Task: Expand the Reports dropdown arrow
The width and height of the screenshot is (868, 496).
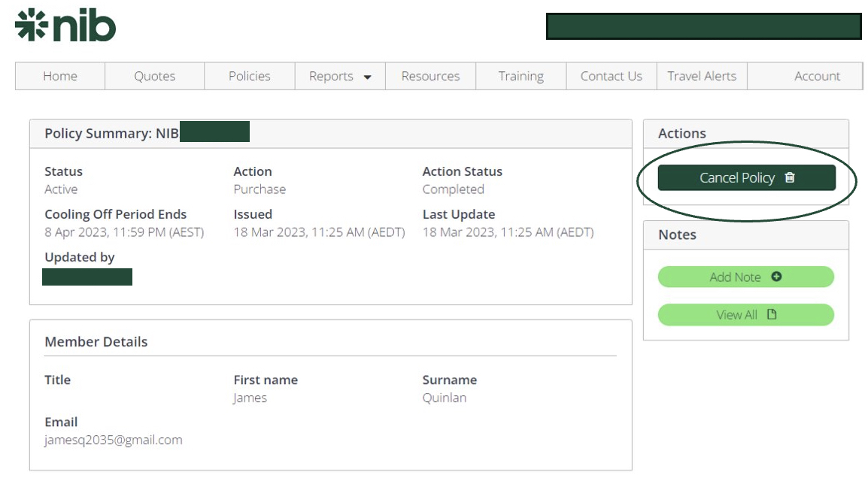Action: pyautogui.click(x=367, y=77)
